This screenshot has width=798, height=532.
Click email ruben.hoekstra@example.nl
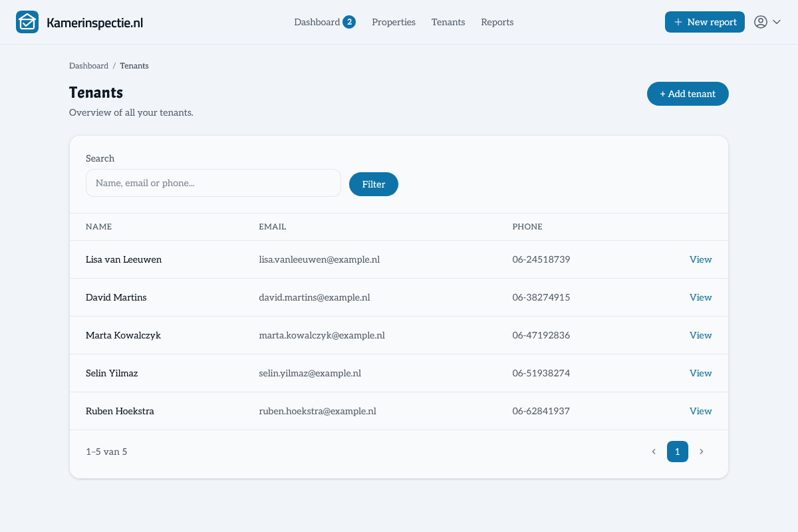point(318,411)
